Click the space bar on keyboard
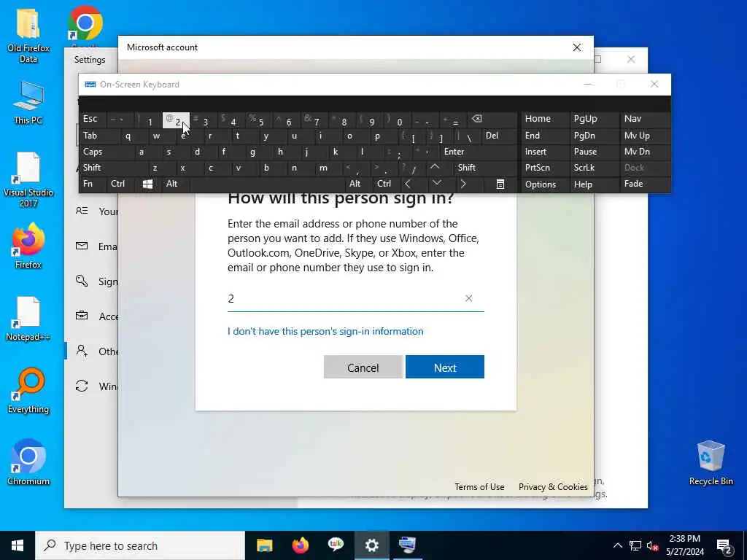This screenshot has width=747, height=560. click(x=266, y=184)
